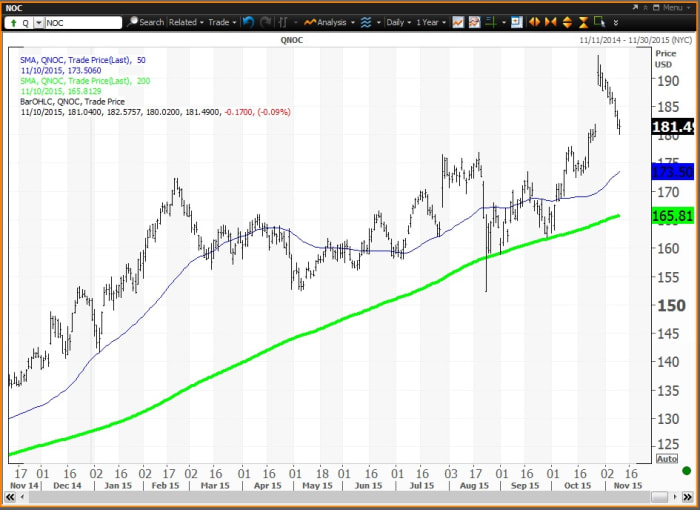Open the Trade menu
700x510 pixels.
pos(221,21)
